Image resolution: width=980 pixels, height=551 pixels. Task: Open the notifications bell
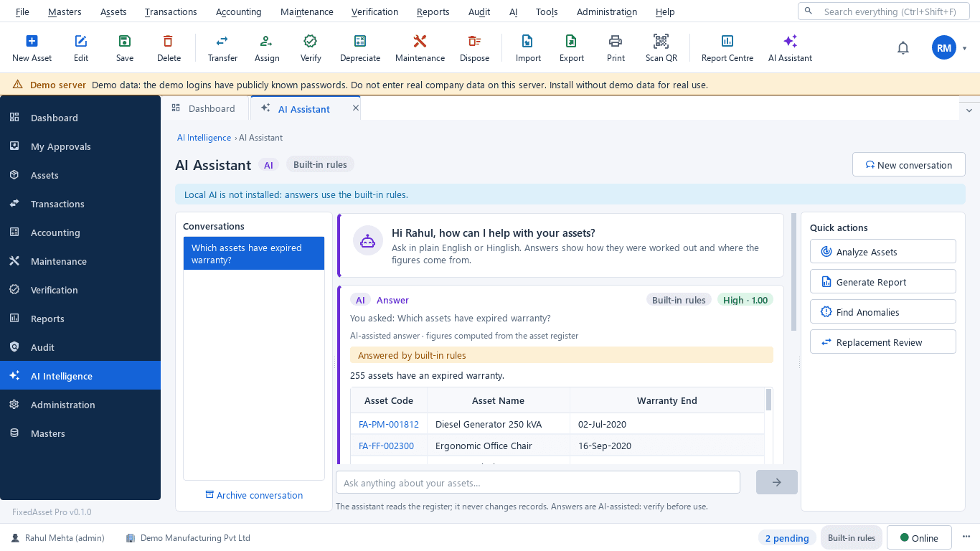(x=903, y=48)
